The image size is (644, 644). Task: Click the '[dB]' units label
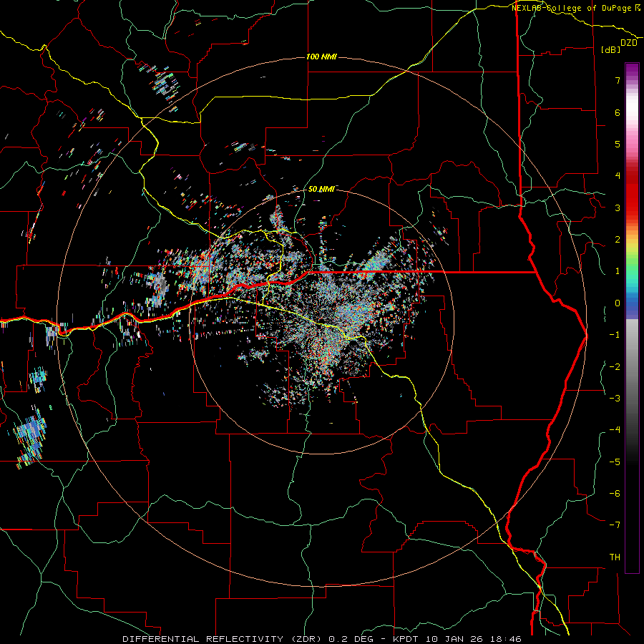[x=611, y=50]
